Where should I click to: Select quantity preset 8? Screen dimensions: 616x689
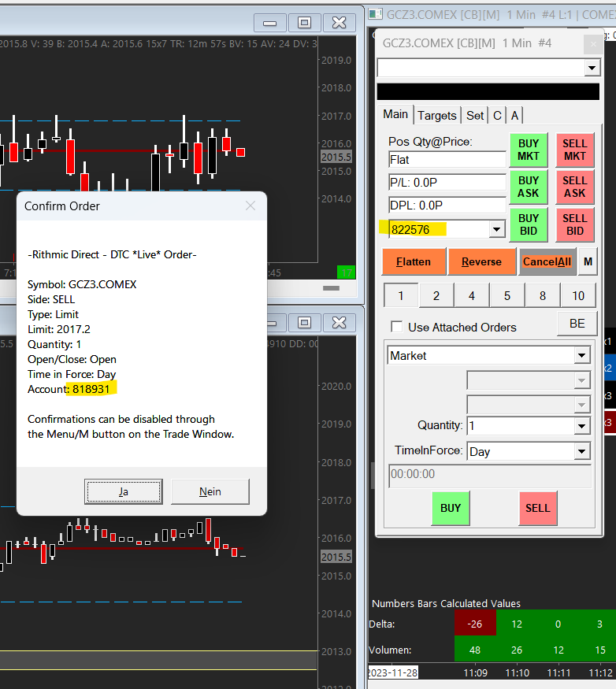(x=543, y=296)
